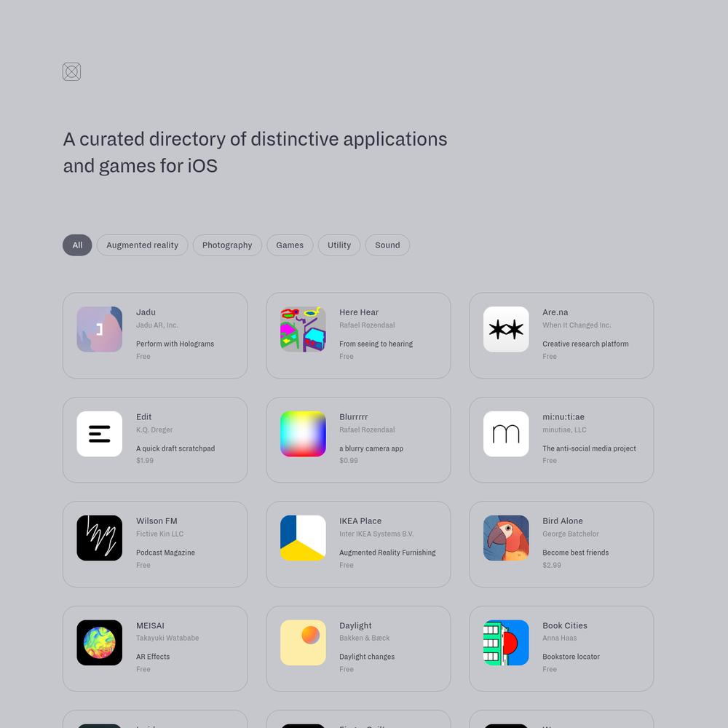Open the Daylight title link

[355, 625]
